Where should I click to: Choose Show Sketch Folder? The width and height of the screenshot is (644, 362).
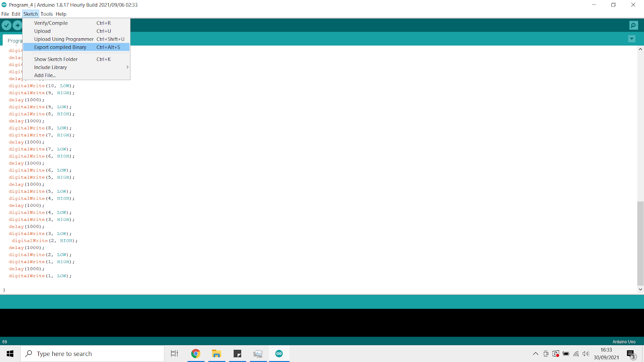click(76, 59)
